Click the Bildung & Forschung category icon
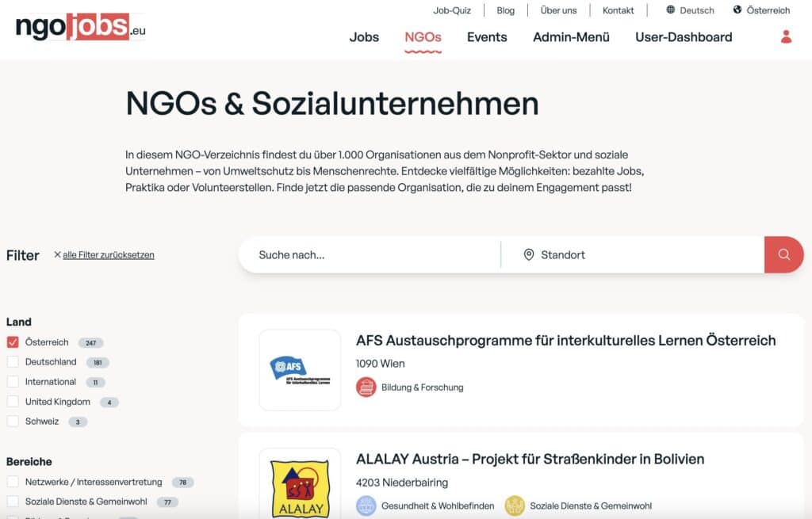The height and width of the screenshot is (519, 812). click(366, 387)
